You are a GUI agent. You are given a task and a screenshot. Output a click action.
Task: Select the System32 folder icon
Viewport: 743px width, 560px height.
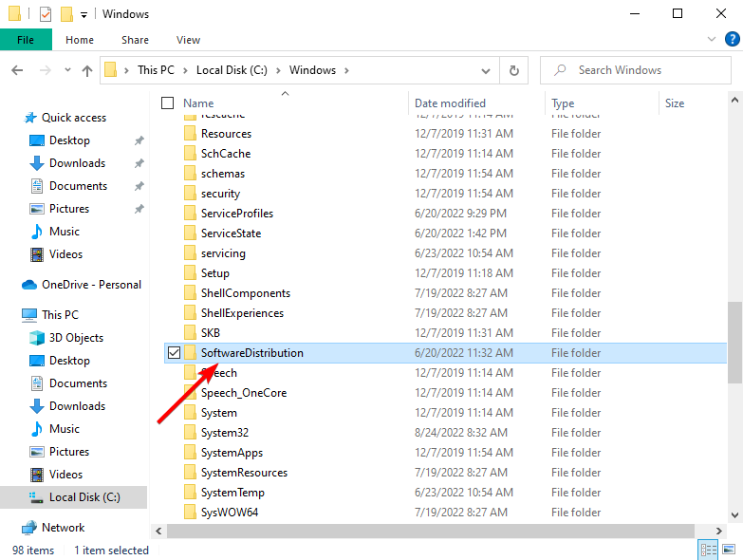pyautogui.click(x=190, y=433)
